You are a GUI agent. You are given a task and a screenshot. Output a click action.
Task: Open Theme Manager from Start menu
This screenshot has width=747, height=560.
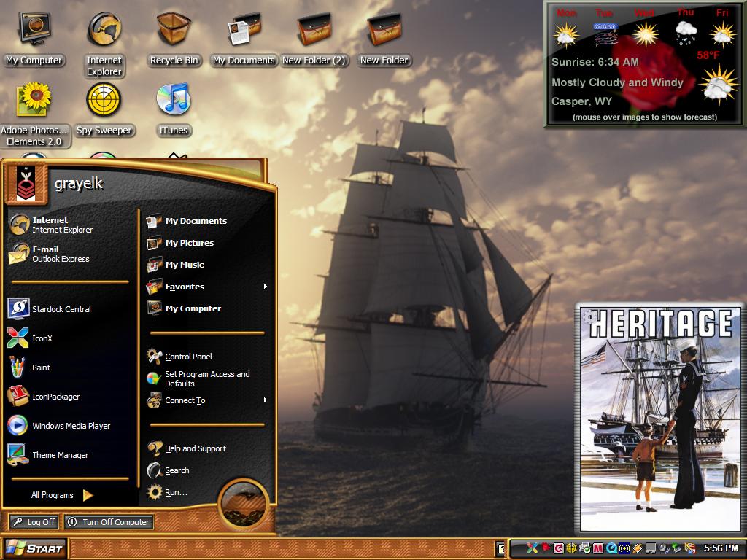coord(48,455)
